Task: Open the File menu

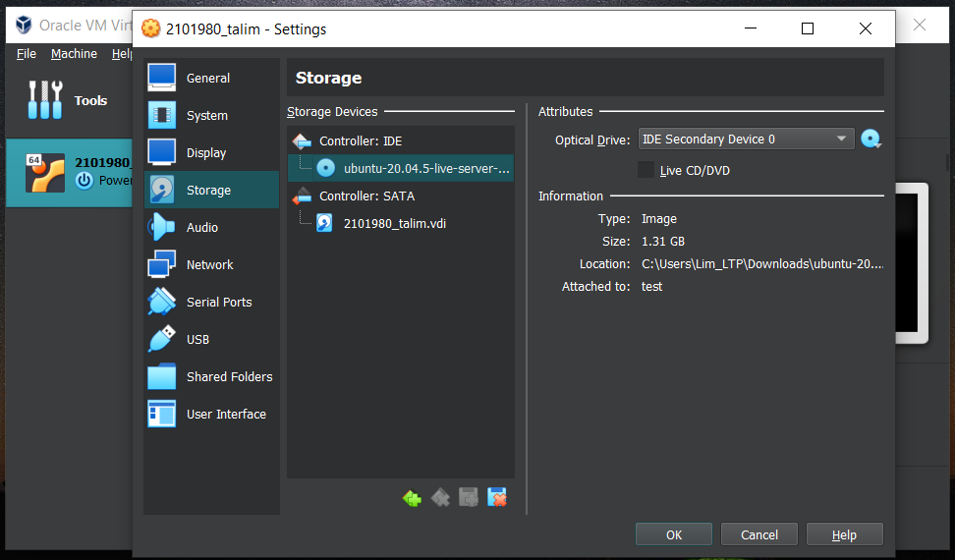Action: [27, 54]
